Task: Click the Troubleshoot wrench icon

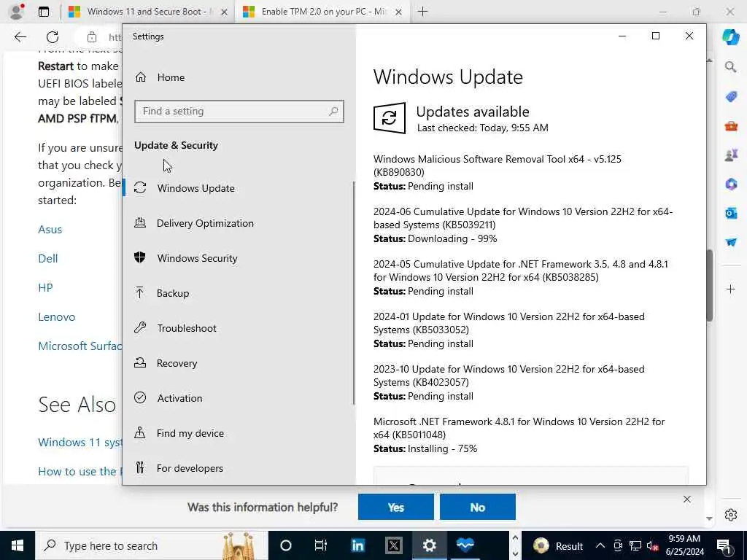Action: point(140,327)
